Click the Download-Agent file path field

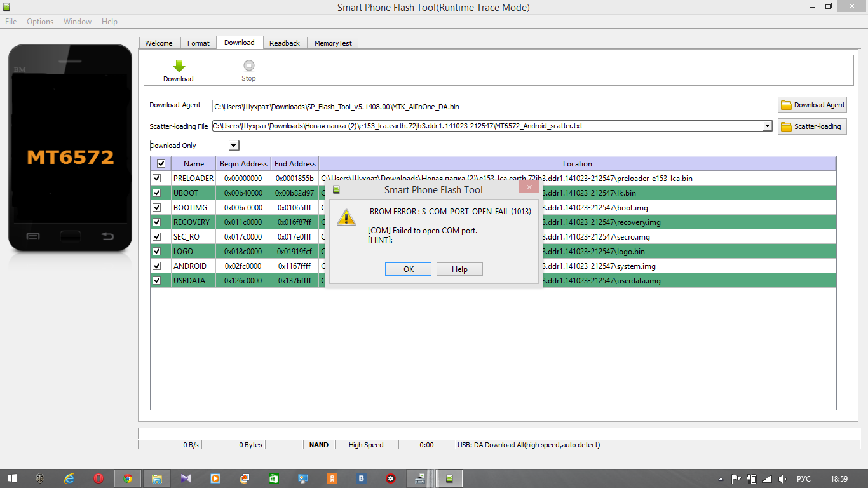492,106
